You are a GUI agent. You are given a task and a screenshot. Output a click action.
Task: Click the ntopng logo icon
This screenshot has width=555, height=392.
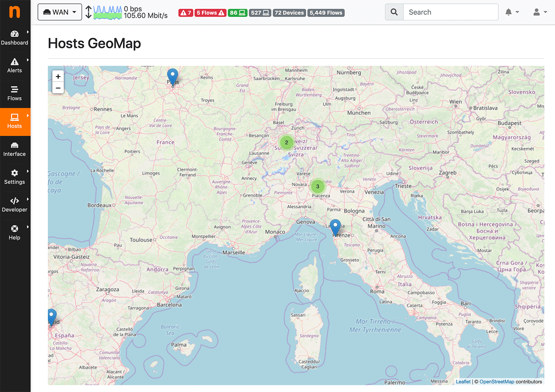coord(15,12)
